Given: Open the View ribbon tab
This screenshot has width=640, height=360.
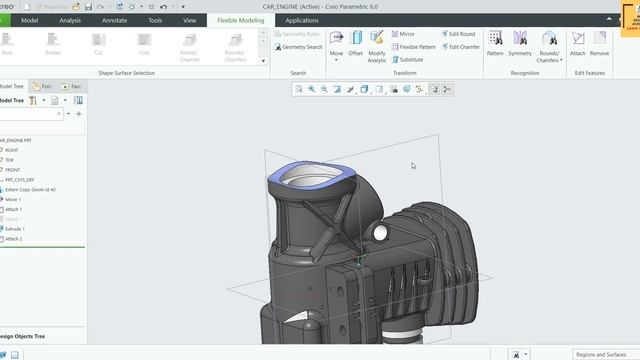Looking at the screenshot, I should coord(189,20).
